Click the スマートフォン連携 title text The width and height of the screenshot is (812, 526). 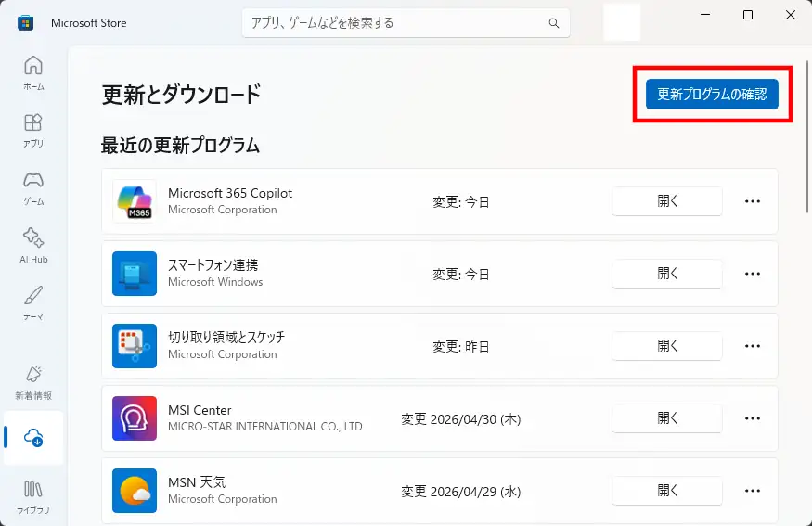click(x=213, y=265)
